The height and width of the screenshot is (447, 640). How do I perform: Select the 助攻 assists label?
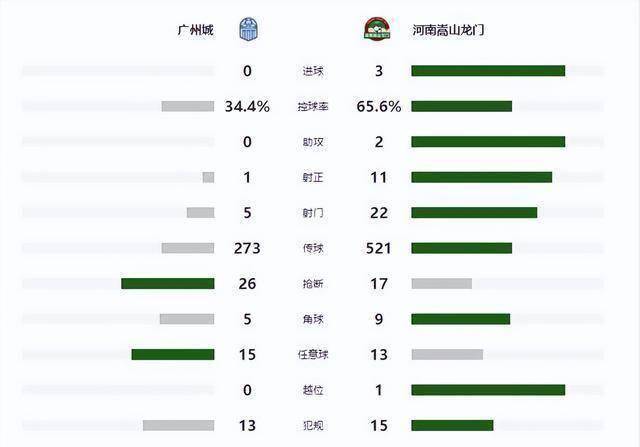313,142
